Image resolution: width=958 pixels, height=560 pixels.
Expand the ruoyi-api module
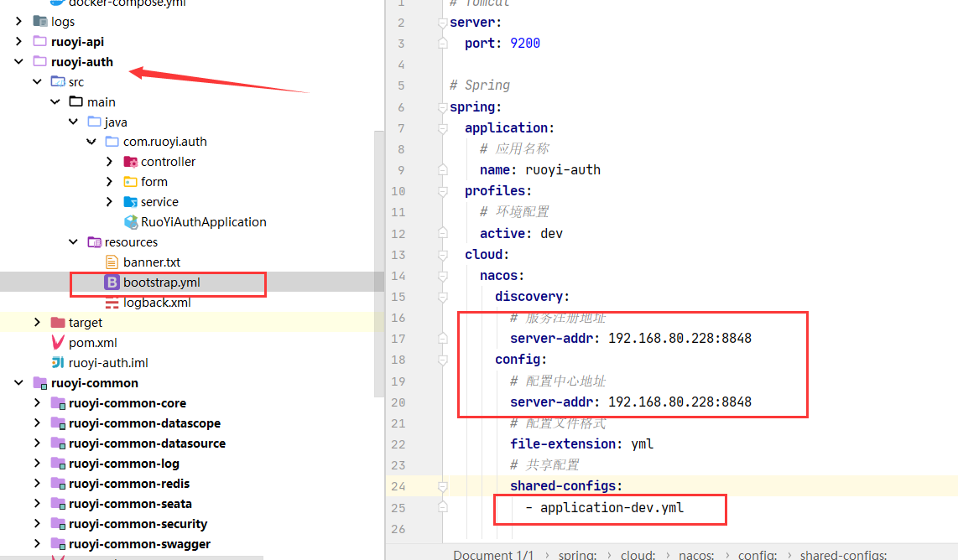(x=18, y=42)
